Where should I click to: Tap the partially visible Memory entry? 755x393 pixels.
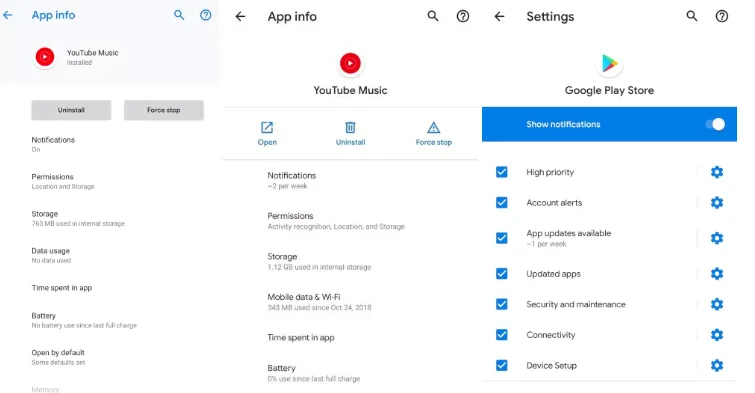point(45,389)
